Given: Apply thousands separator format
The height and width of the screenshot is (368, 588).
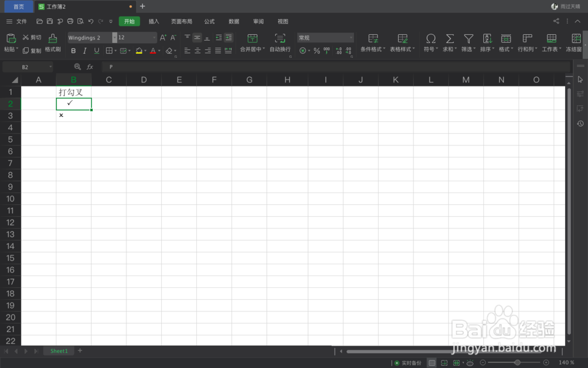Looking at the screenshot, I should click(x=327, y=51).
